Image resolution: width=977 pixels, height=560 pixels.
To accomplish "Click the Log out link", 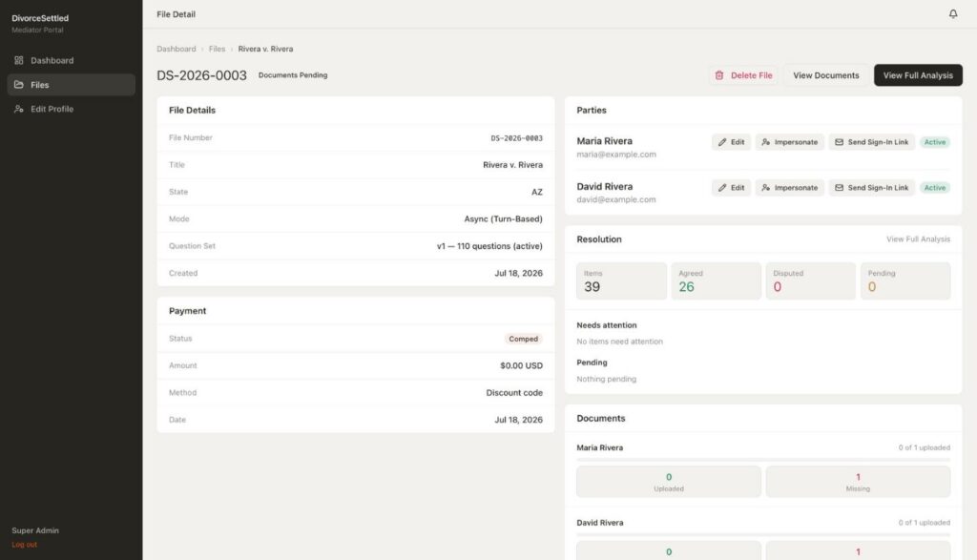I will click(x=24, y=545).
